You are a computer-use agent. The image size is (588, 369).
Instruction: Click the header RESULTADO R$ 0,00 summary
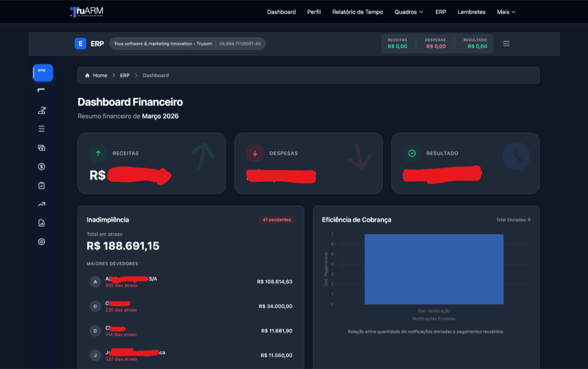475,43
